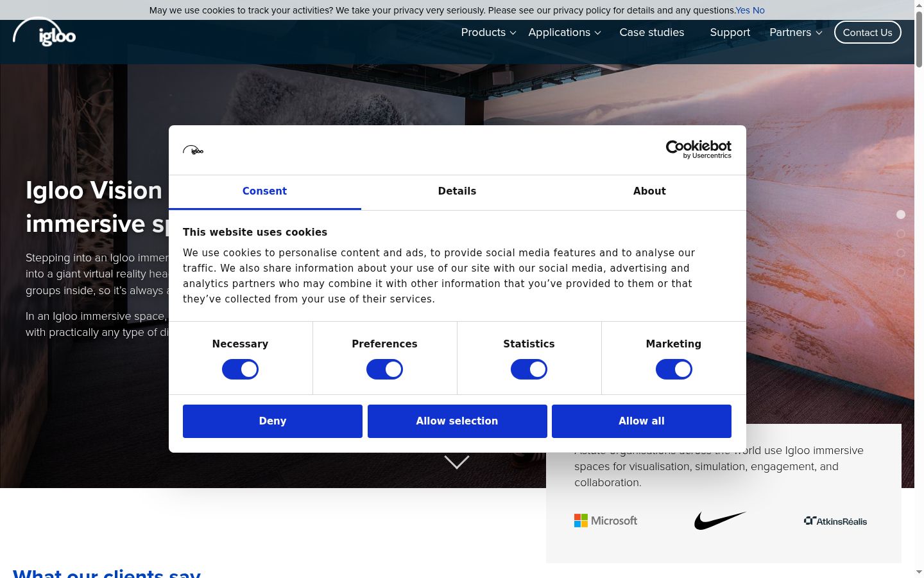Image resolution: width=924 pixels, height=578 pixels.
Task: Click the Cookiebot by Usercentrics logo
Action: coord(698,150)
